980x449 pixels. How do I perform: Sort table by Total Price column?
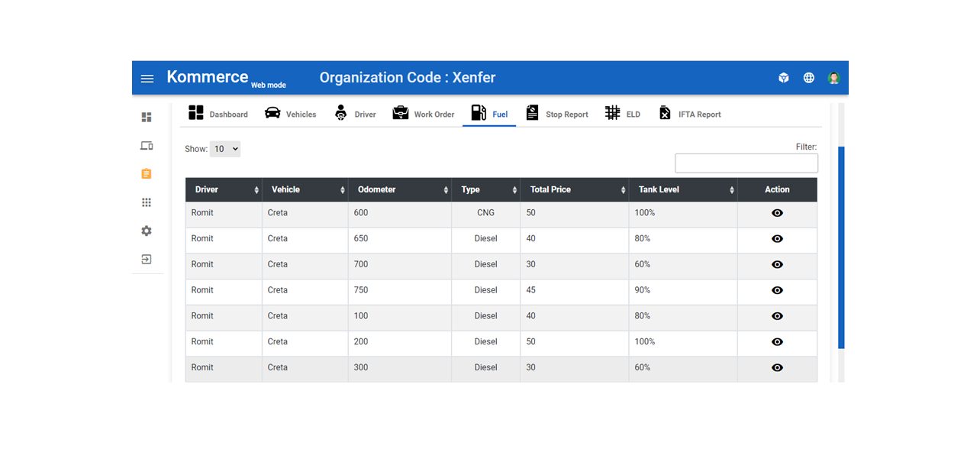pyautogui.click(x=574, y=189)
